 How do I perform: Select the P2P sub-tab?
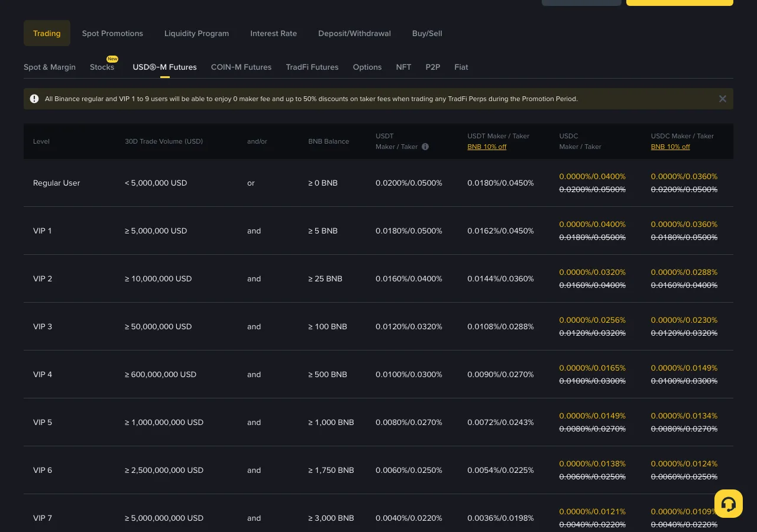(x=433, y=67)
